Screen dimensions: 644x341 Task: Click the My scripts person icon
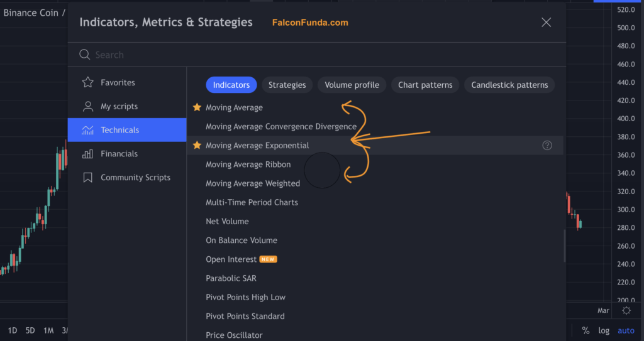coord(87,106)
